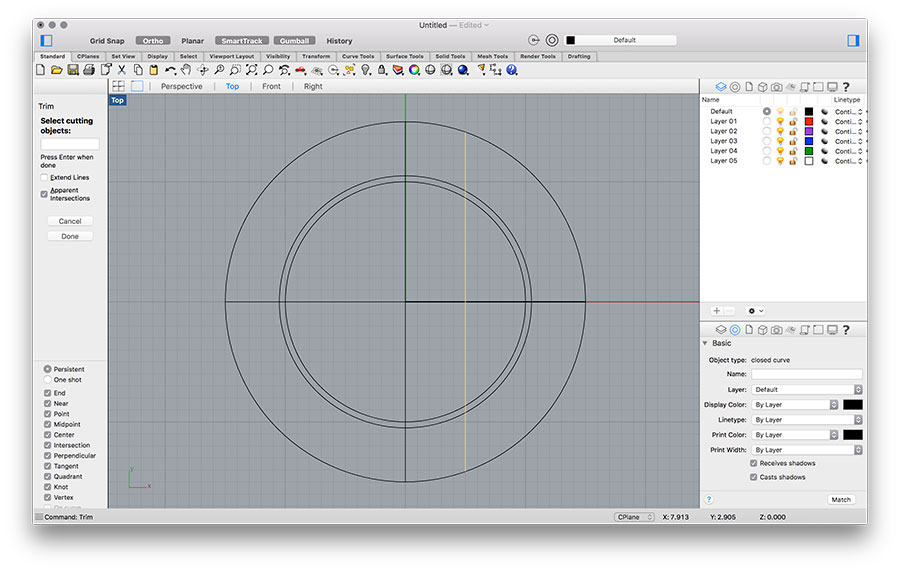Toggle the Gumball button

tap(294, 41)
